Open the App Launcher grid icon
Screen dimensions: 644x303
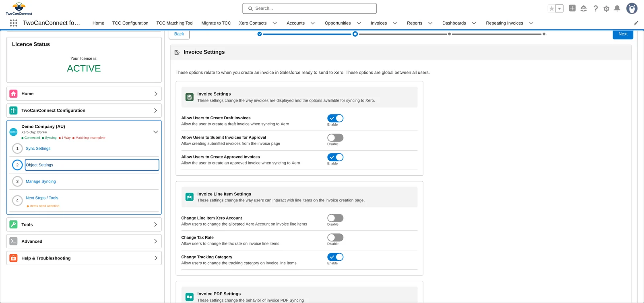(x=13, y=23)
